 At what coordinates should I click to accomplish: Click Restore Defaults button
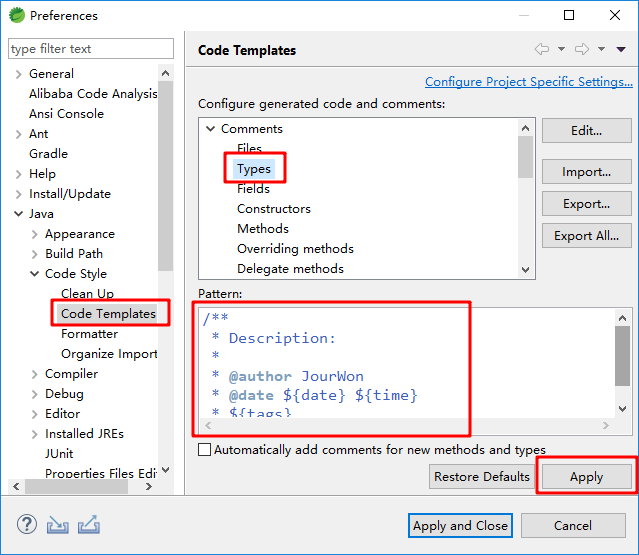[482, 476]
